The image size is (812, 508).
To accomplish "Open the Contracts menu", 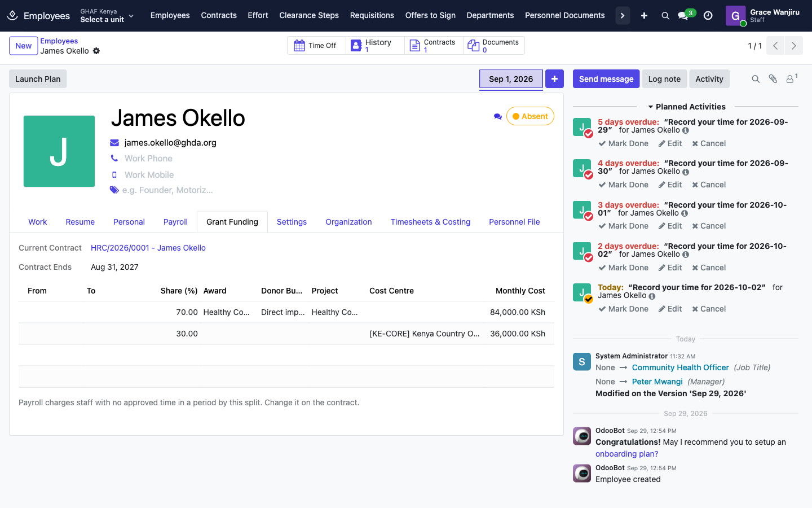I will click(x=219, y=15).
